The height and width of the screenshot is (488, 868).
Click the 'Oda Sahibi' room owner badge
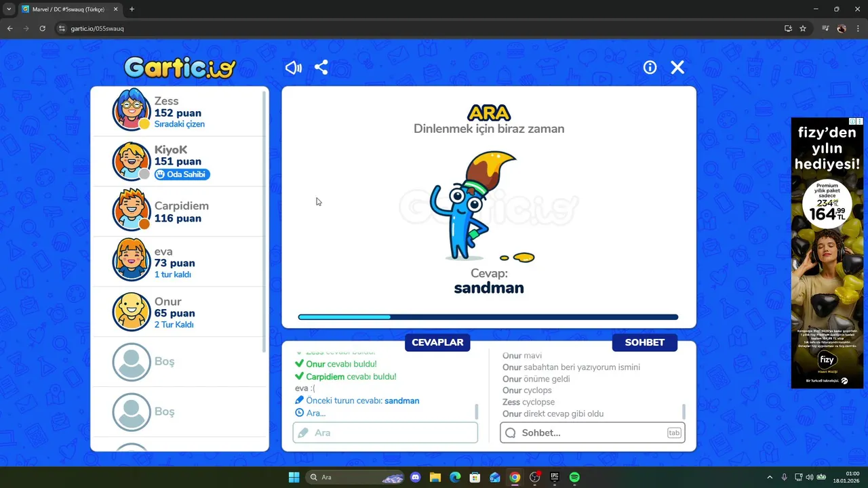[182, 174]
